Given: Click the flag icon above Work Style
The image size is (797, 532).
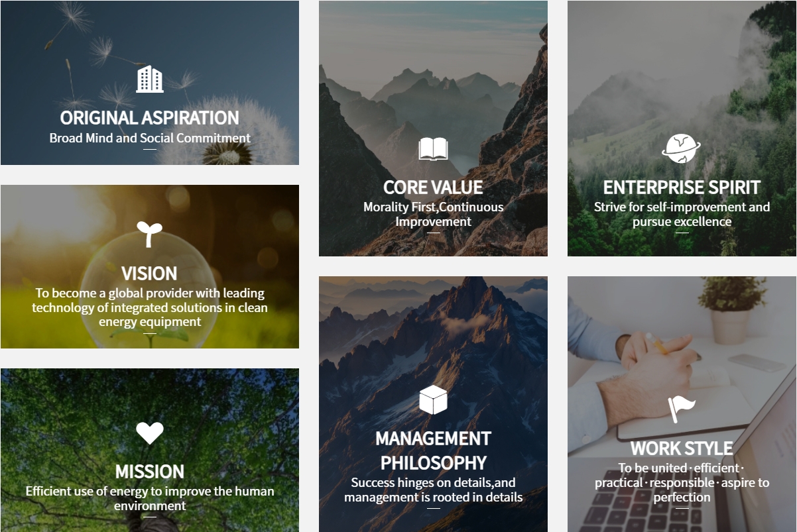Looking at the screenshot, I should [682, 409].
